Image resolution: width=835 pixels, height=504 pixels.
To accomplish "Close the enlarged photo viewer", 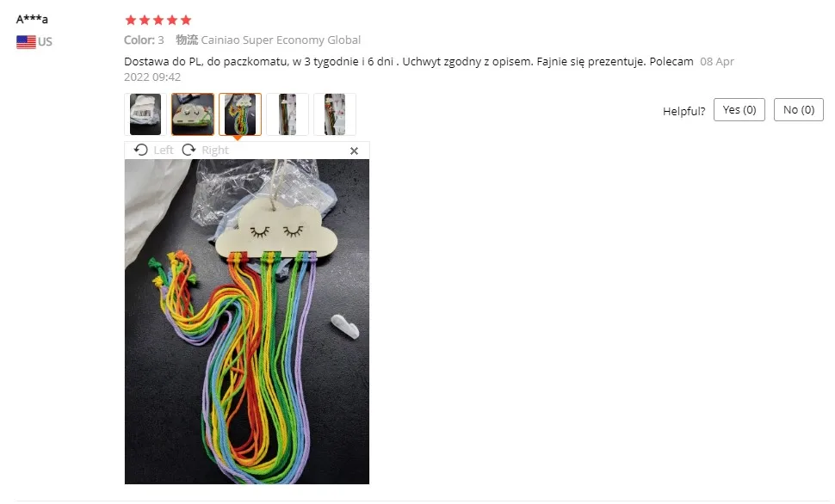I will (x=354, y=151).
